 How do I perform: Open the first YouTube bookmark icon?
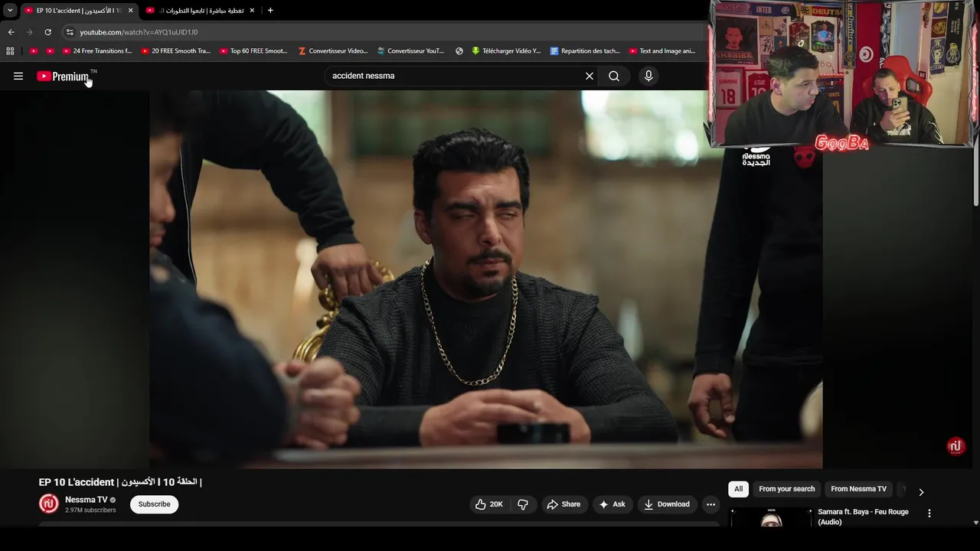coord(34,51)
